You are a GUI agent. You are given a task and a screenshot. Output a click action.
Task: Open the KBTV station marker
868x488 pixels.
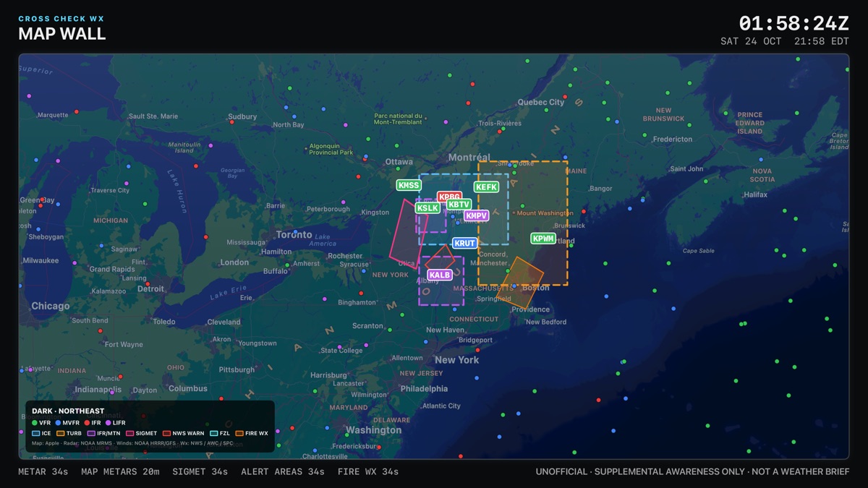click(x=459, y=205)
